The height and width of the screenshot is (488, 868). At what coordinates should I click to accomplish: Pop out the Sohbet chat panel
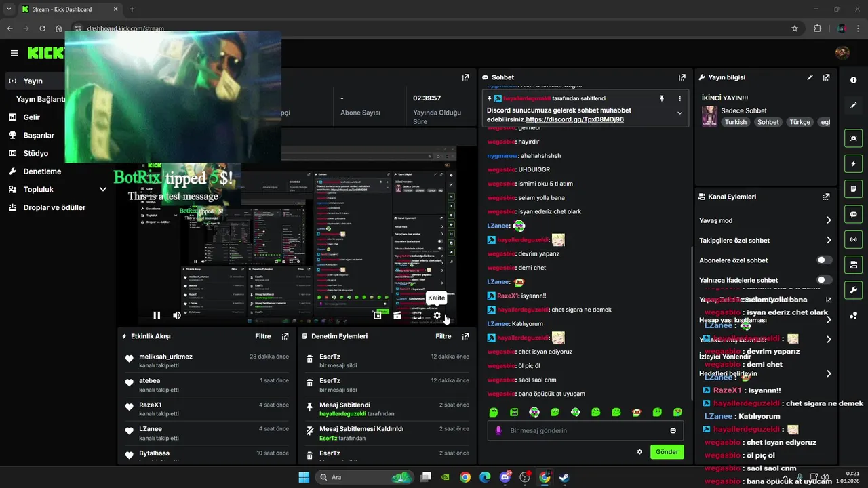click(682, 77)
